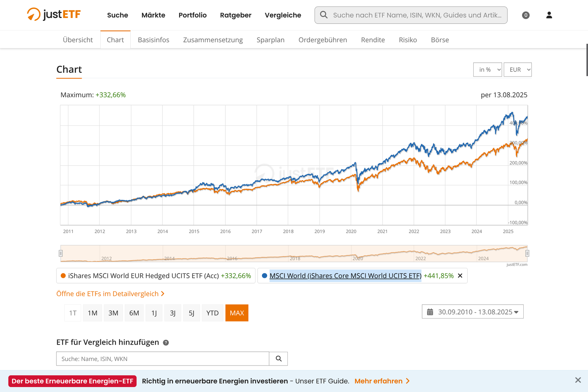This screenshot has height=392, width=588.
Task: Select the 3M time range button
Action: click(113, 313)
